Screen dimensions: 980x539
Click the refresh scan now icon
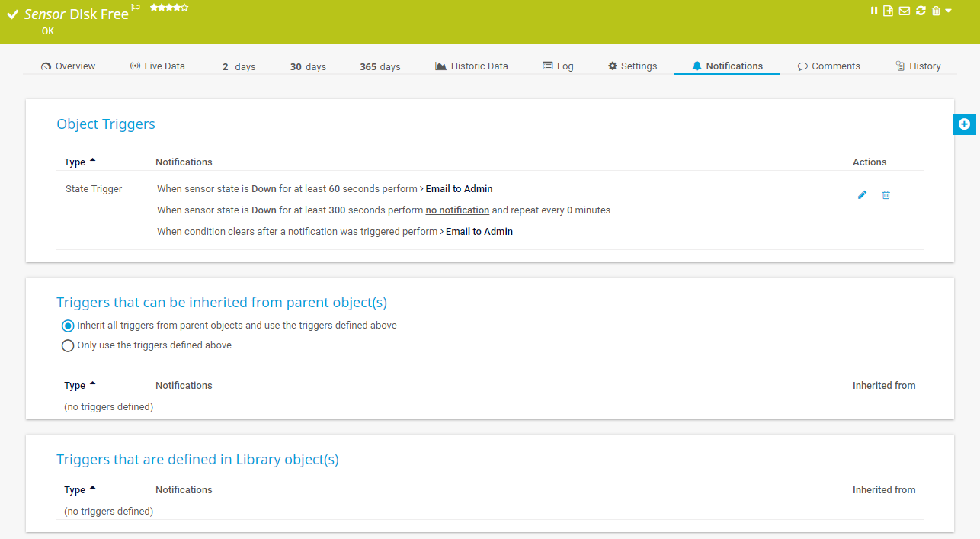[921, 11]
